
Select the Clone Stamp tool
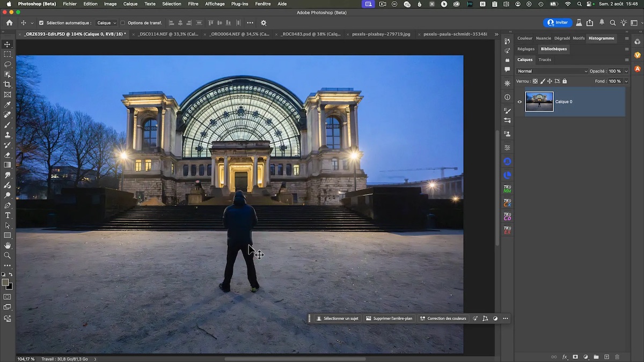coord(8,135)
